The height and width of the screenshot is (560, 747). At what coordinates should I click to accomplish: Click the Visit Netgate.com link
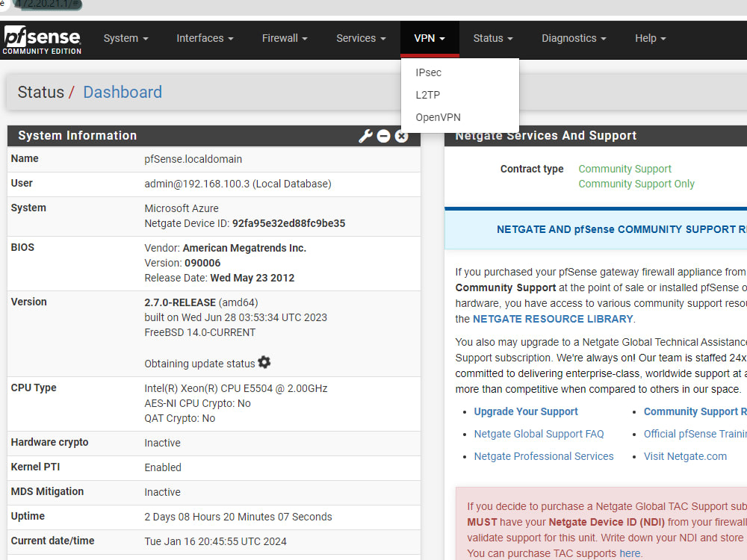pos(685,456)
